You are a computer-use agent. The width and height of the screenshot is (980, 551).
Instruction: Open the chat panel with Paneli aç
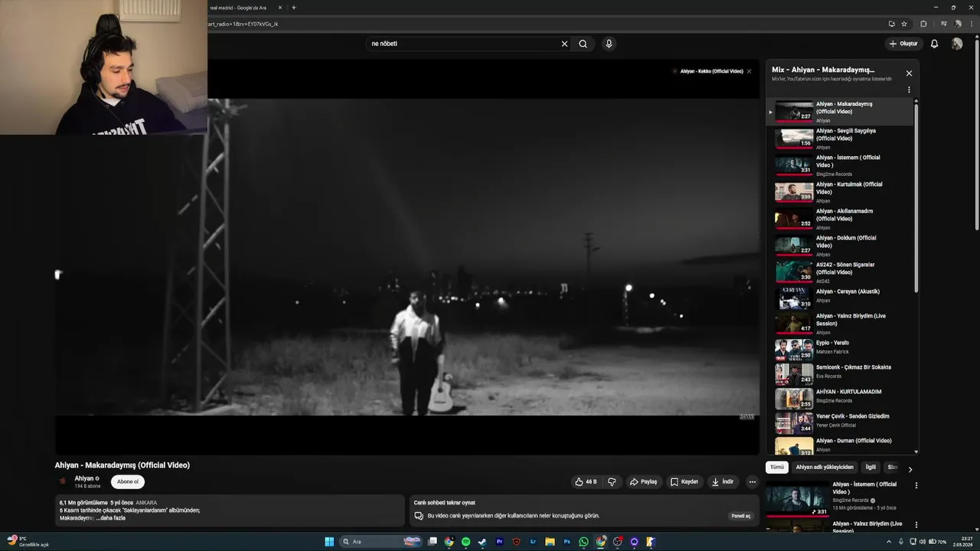click(741, 516)
